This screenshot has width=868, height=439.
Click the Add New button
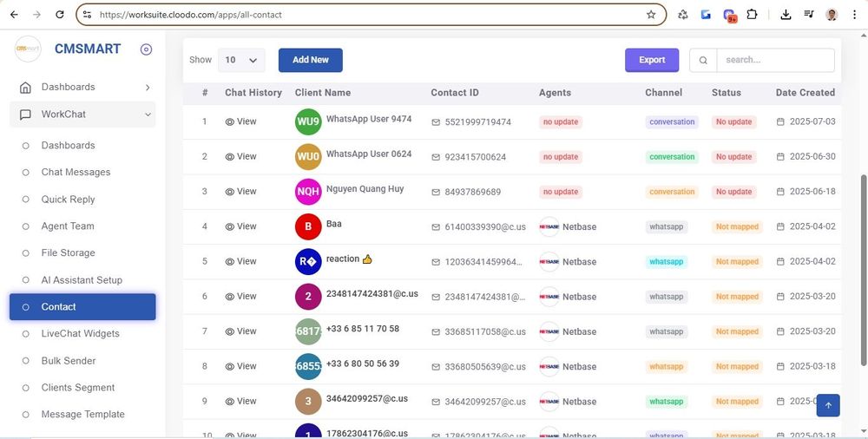(310, 60)
